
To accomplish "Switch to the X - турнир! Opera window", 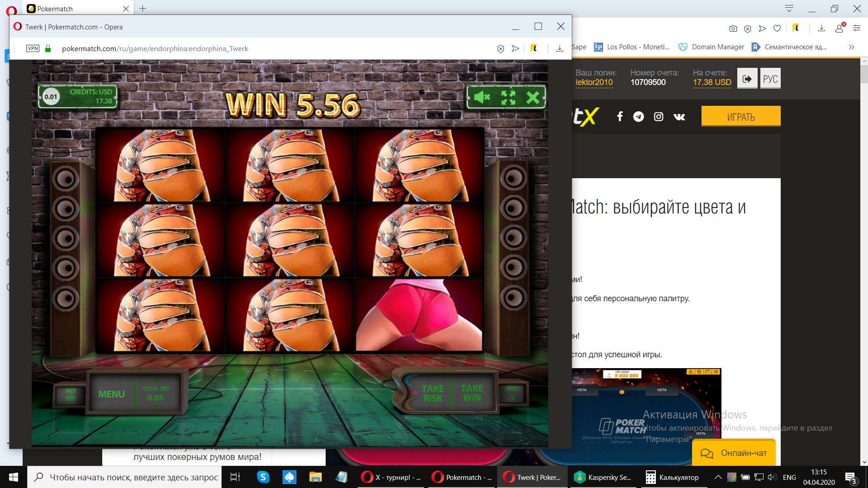I will [x=392, y=477].
